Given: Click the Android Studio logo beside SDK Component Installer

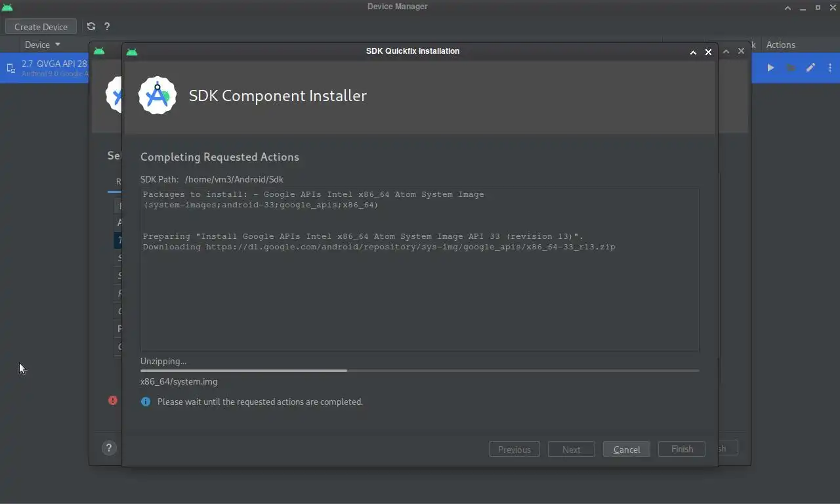Looking at the screenshot, I should [x=157, y=95].
